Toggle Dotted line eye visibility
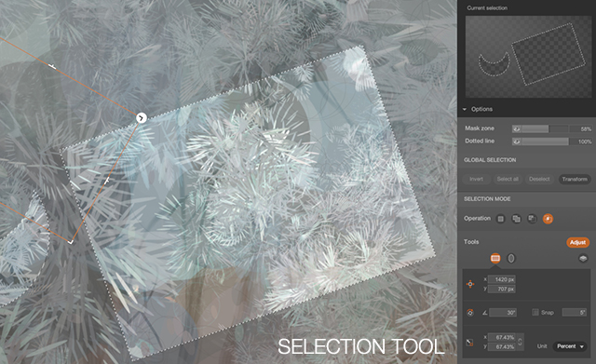Viewport: 596px width, 364px height. click(516, 142)
